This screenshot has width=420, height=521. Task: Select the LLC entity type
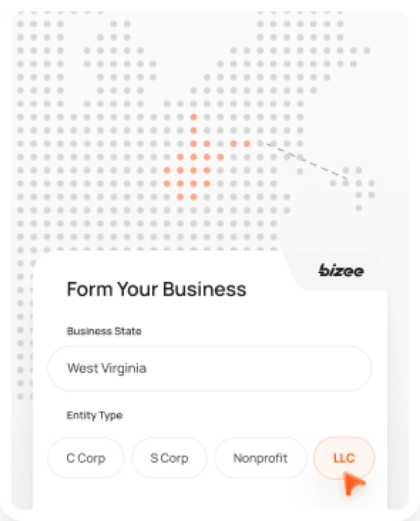344,458
